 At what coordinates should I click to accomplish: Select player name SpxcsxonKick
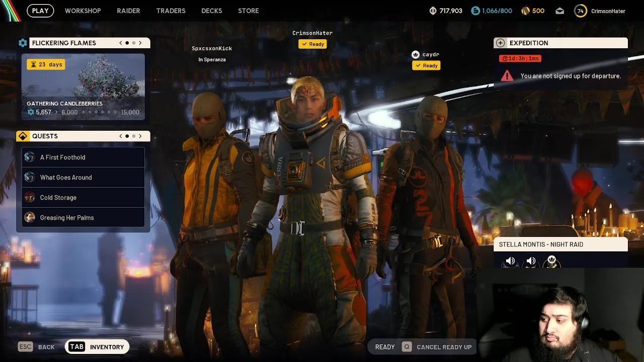[x=212, y=49]
